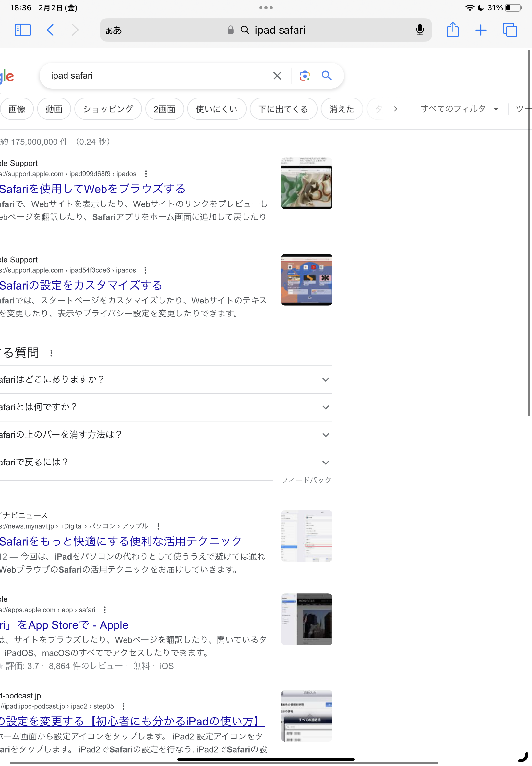532x766 pixels.
Task: Select the ショッピング filter chip
Action: [108, 109]
